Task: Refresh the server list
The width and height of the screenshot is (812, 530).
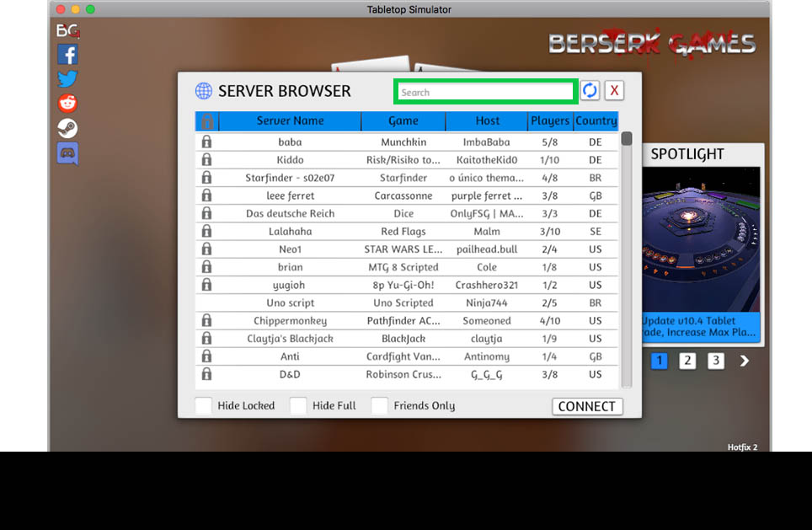Action: pyautogui.click(x=590, y=91)
